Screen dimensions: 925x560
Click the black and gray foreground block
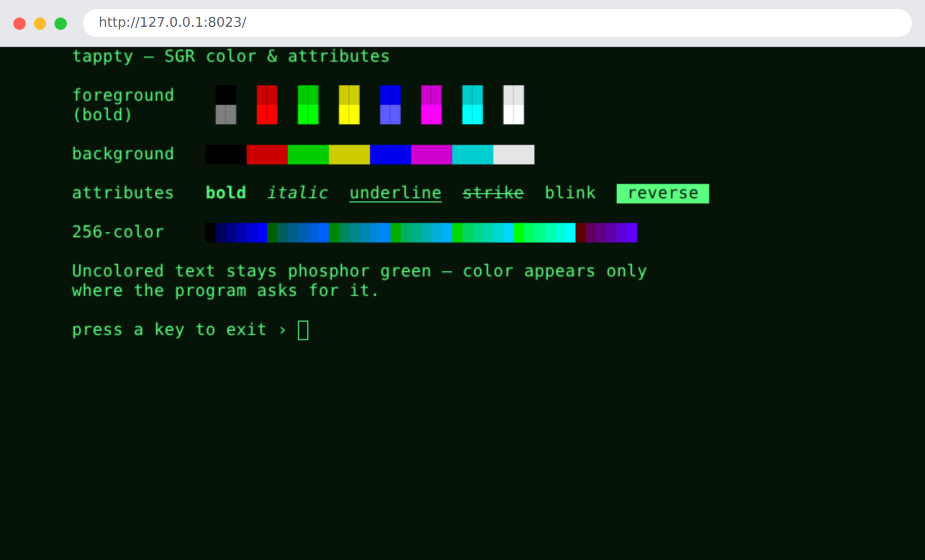(x=226, y=105)
